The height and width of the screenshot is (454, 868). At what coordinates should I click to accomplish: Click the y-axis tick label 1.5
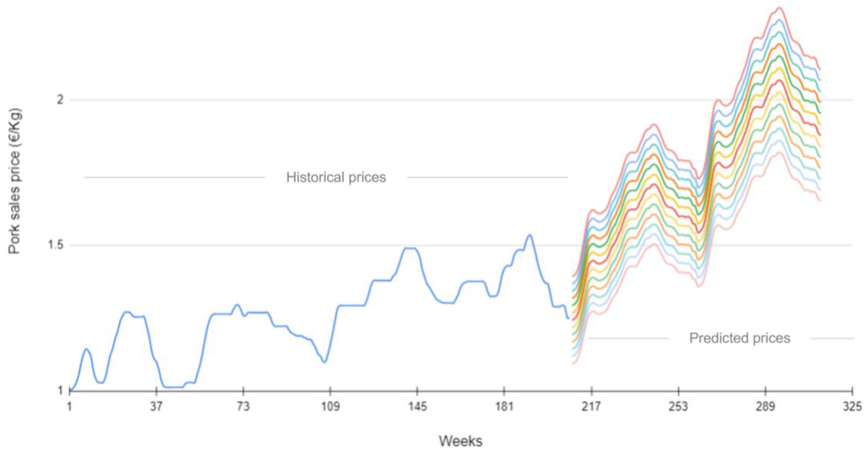pyautogui.click(x=56, y=245)
